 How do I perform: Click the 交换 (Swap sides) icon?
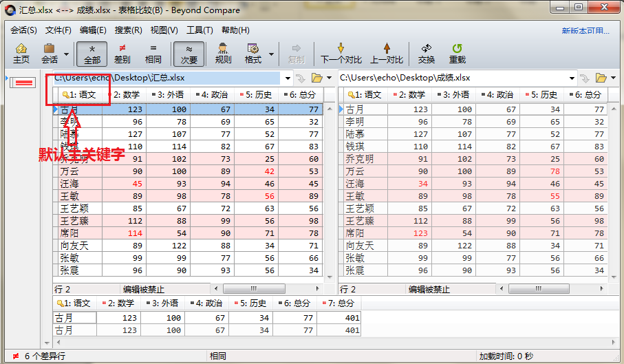point(427,53)
